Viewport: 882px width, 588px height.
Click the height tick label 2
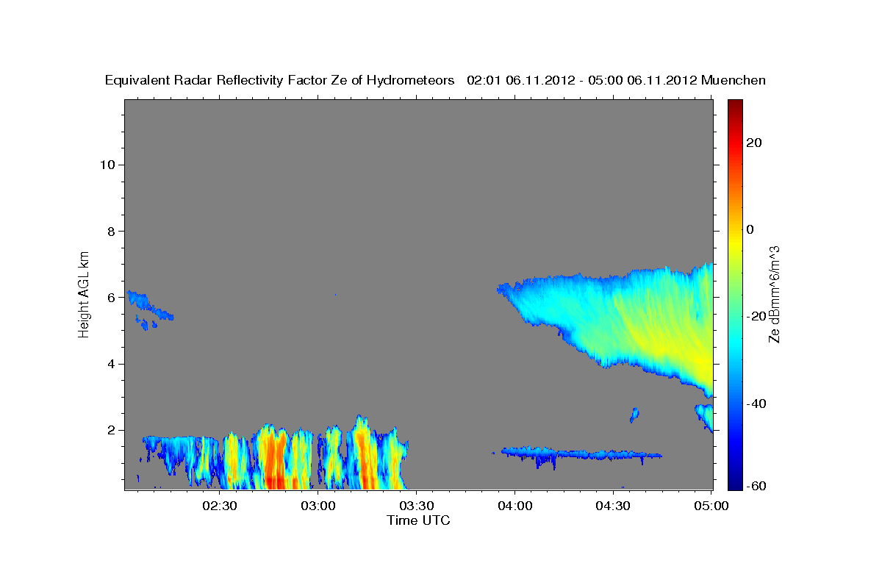(x=110, y=431)
